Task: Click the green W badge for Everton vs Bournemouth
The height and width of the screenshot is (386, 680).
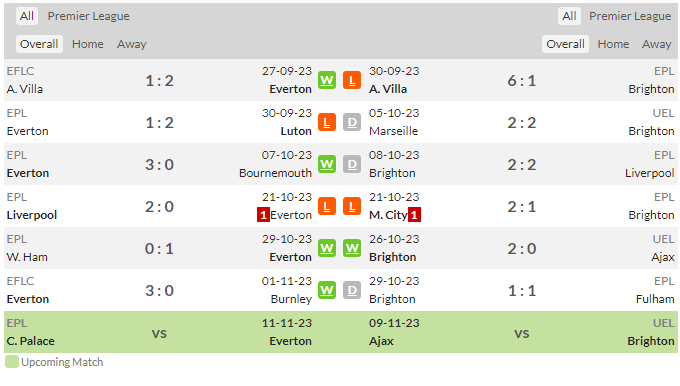Action: click(327, 164)
